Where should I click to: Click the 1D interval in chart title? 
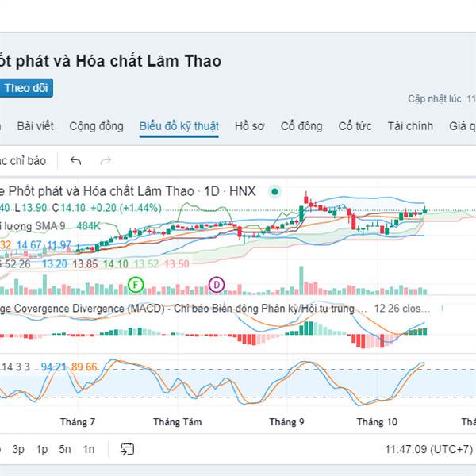(212, 191)
